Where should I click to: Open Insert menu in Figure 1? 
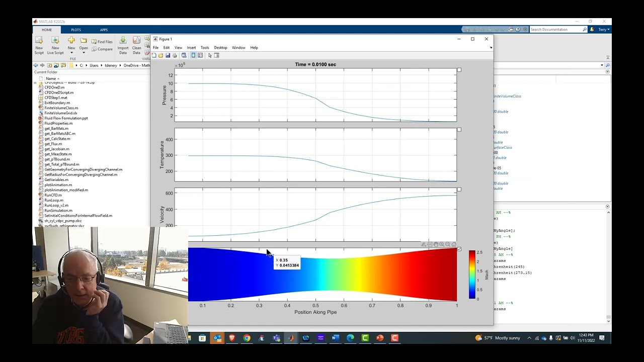[191, 48]
